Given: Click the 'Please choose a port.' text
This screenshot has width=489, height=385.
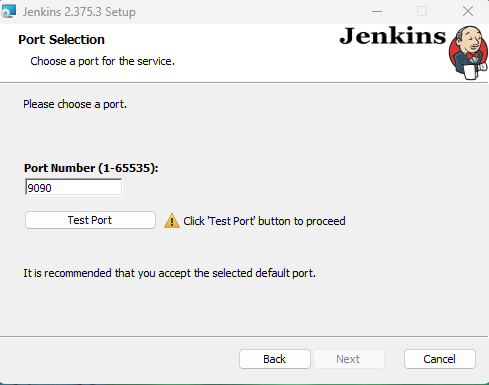Looking at the screenshot, I should coord(75,104).
